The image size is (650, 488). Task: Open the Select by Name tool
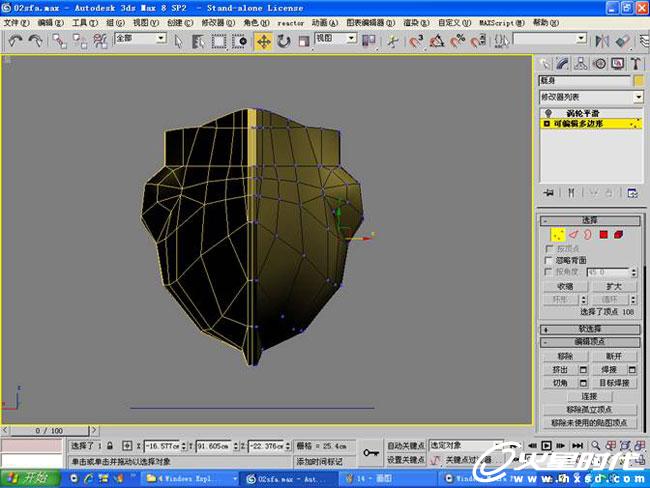pyautogui.click(x=198, y=41)
